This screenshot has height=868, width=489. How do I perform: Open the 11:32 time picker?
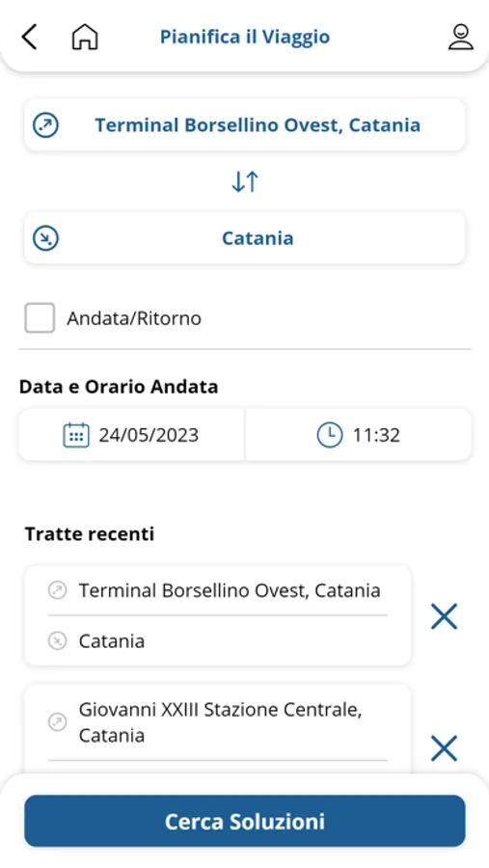358,435
